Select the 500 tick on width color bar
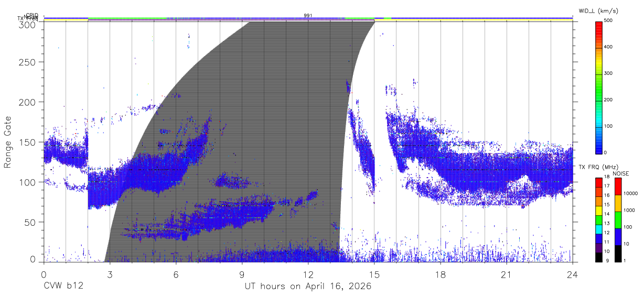644x297 pixels. tap(609, 20)
